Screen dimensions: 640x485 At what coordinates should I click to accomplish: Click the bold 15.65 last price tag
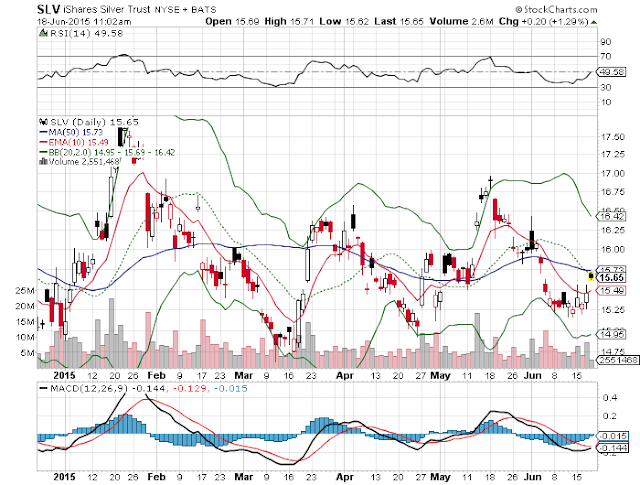click(611, 278)
